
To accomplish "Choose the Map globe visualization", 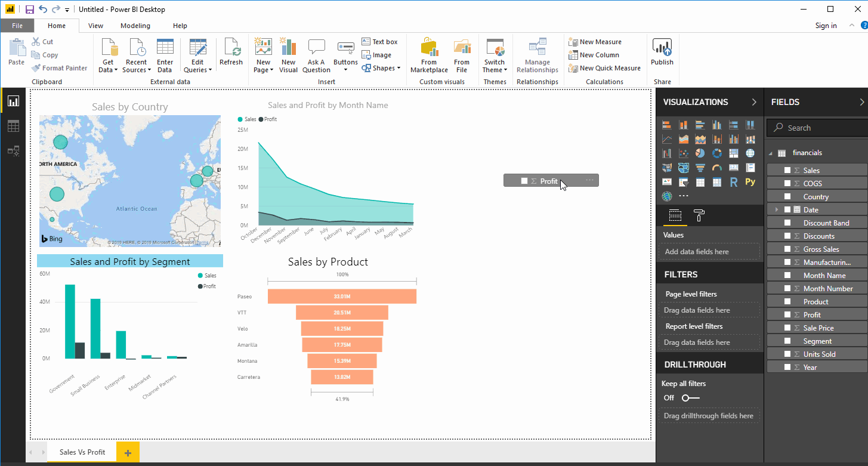I will [750, 153].
